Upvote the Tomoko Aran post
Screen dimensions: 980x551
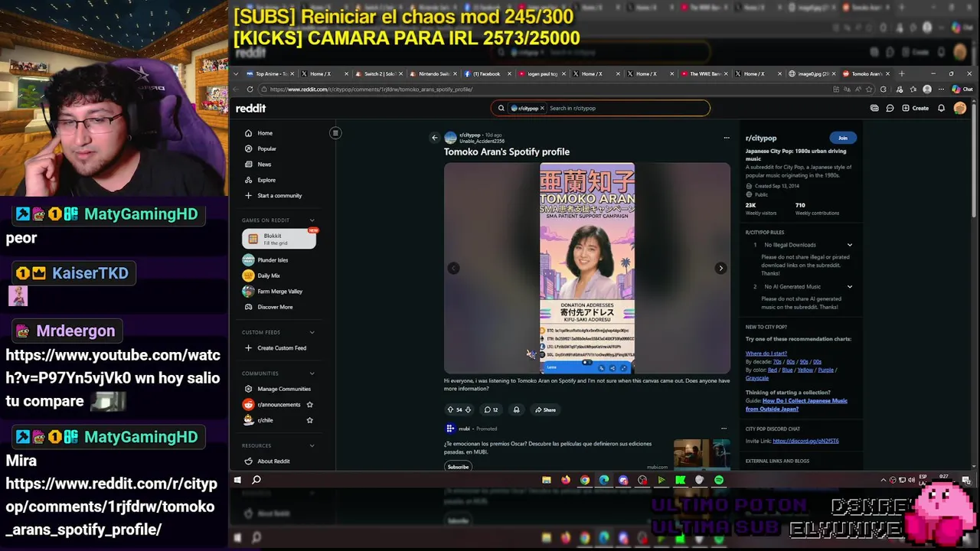click(450, 409)
